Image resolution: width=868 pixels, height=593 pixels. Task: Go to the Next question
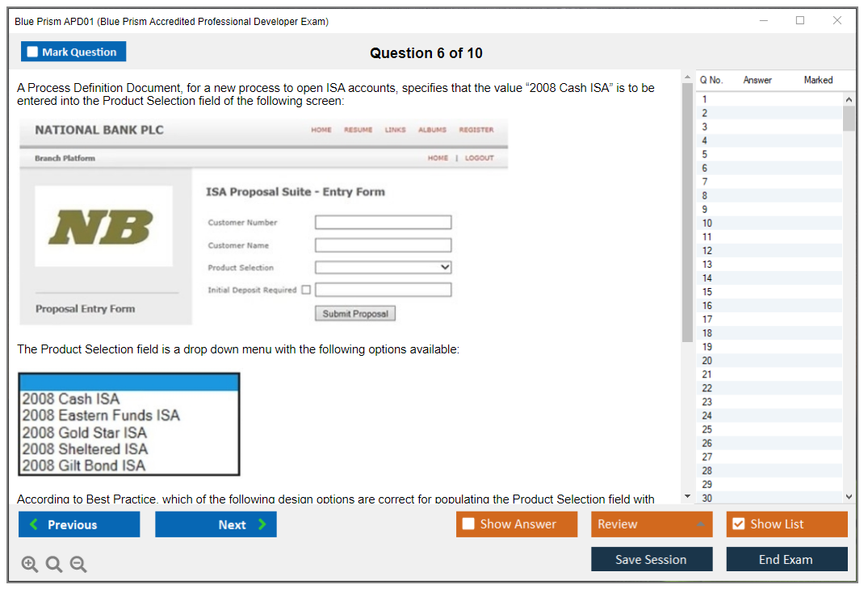coord(216,524)
